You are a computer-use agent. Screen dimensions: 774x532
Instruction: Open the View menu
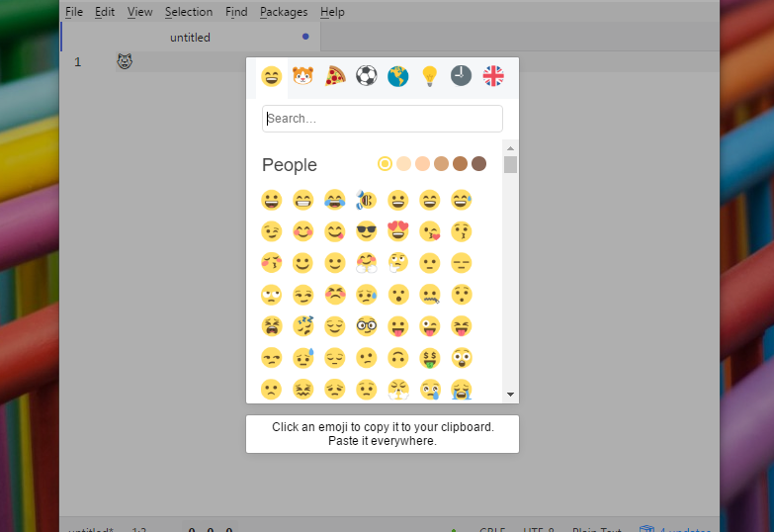click(139, 12)
